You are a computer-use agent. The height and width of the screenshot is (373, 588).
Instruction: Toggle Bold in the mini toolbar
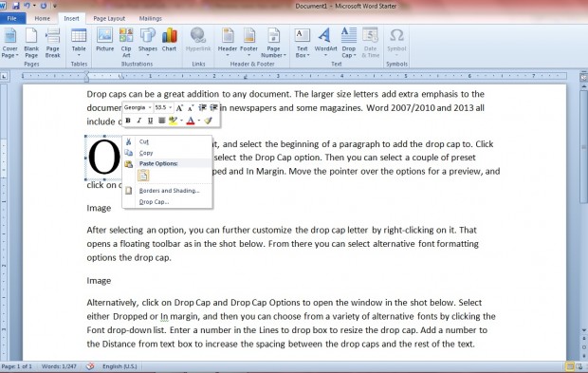[128, 121]
